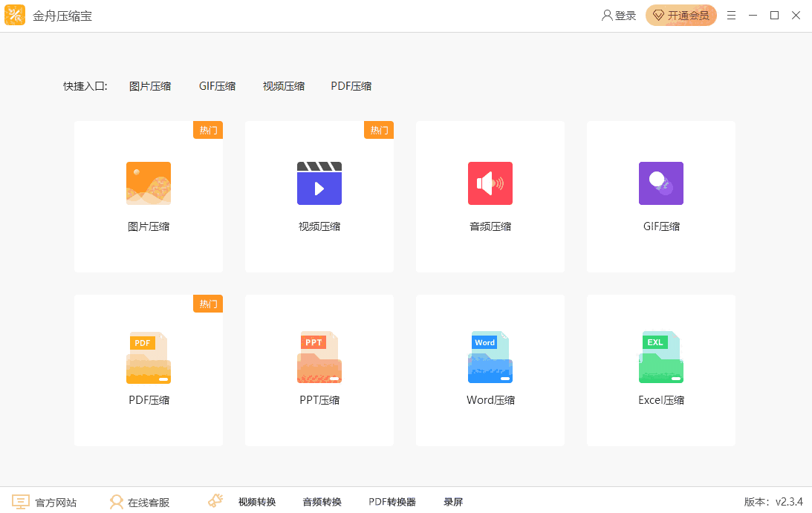The height and width of the screenshot is (513, 812).
Task: Click the GIF压缩 quick entry link
Action: pyautogui.click(x=217, y=86)
